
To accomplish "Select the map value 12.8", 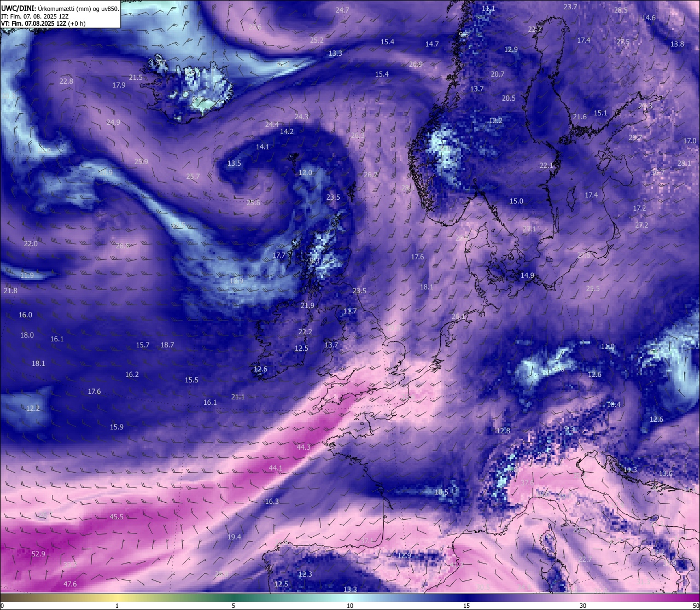I will (503, 431).
